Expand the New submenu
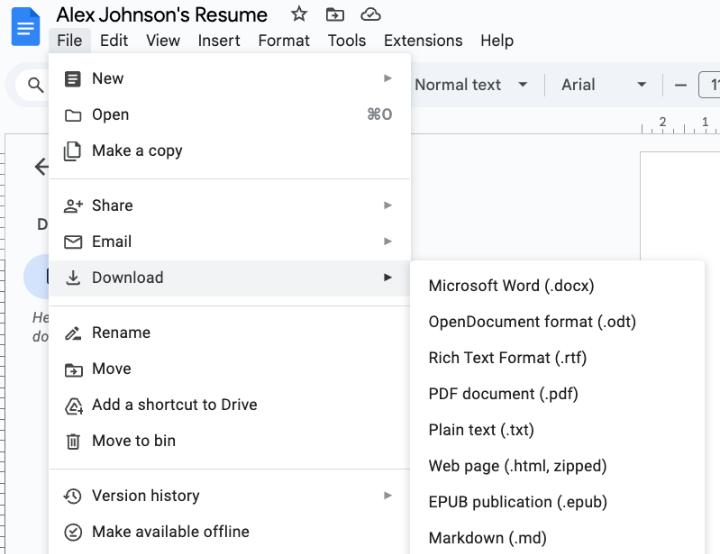 pyautogui.click(x=229, y=79)
